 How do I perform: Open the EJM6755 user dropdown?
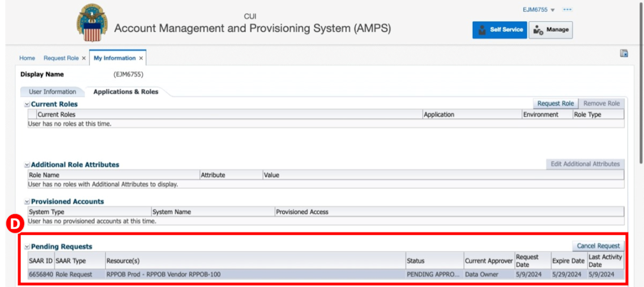point(539,10)
